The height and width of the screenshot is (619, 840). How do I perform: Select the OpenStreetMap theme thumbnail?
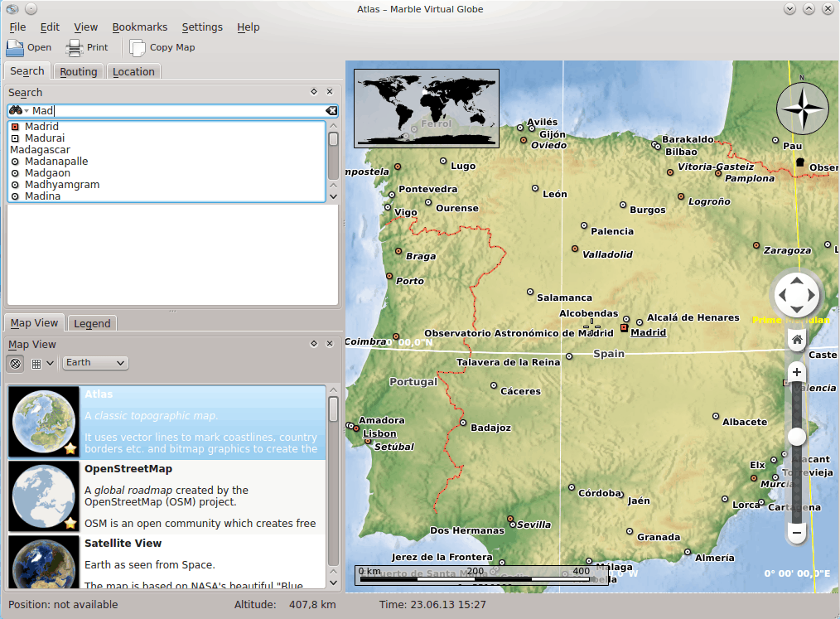[44, 496]
